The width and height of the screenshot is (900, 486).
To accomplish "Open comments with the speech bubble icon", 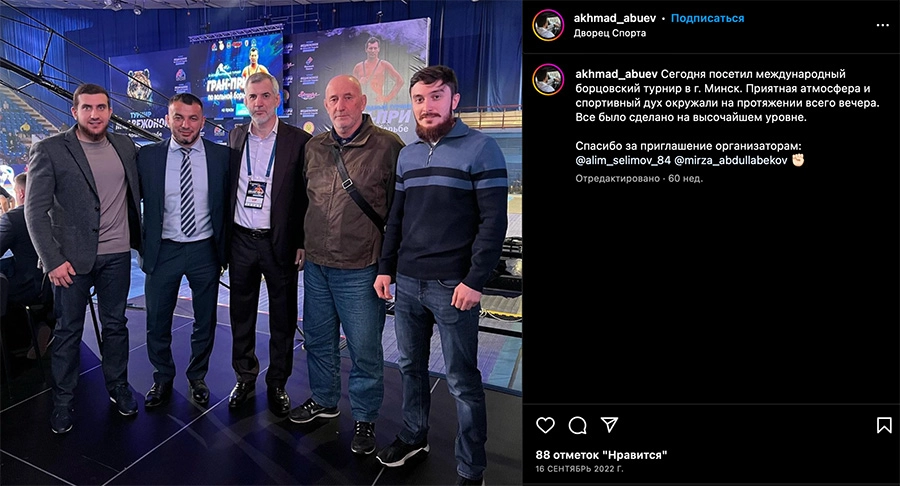I will click(577, 425).
